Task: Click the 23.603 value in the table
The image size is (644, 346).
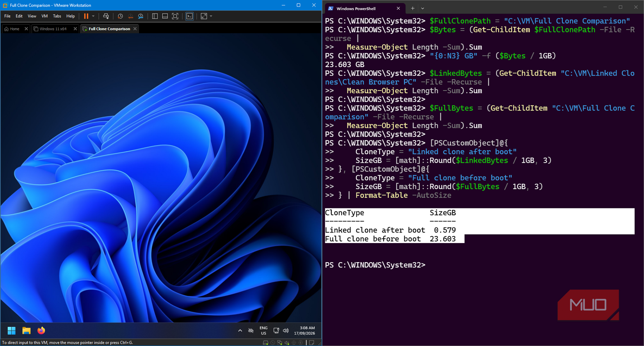Action: point(443,239)
